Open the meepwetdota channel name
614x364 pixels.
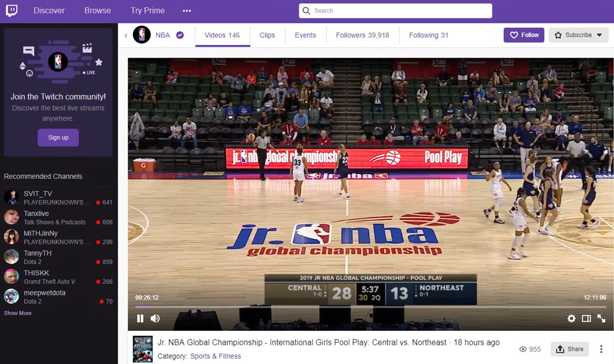[44, 293]
